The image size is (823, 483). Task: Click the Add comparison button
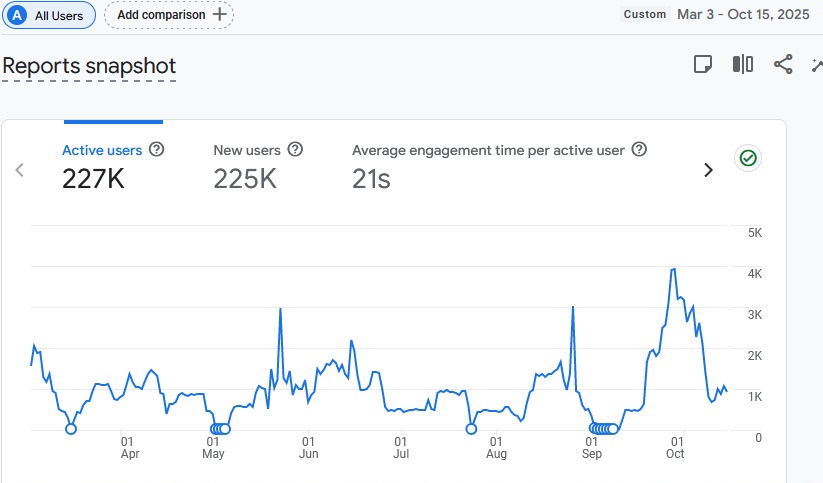(x=169, y=15)
